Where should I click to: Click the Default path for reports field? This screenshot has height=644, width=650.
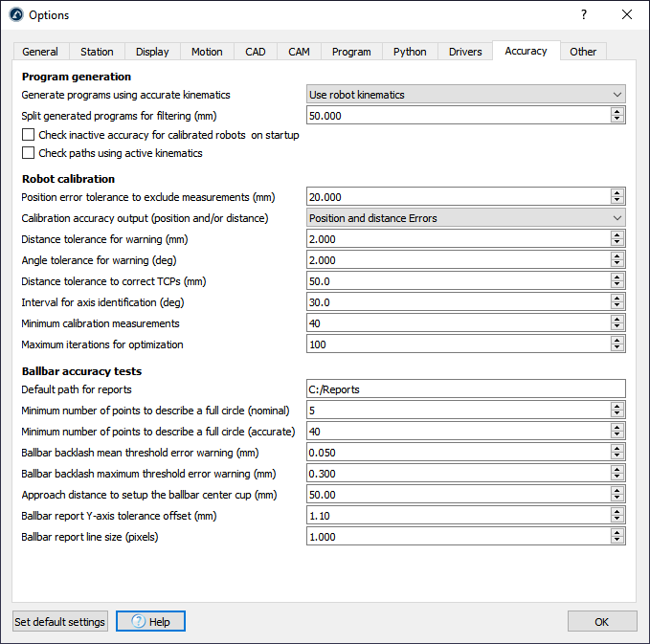pyautogui.click(x=465, y=389)
